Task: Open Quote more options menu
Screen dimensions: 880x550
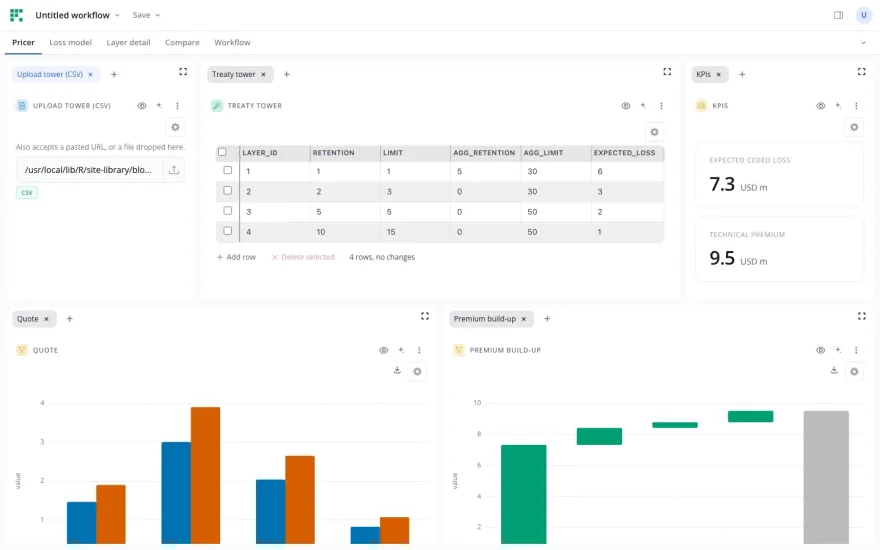Action: [419, 350]
